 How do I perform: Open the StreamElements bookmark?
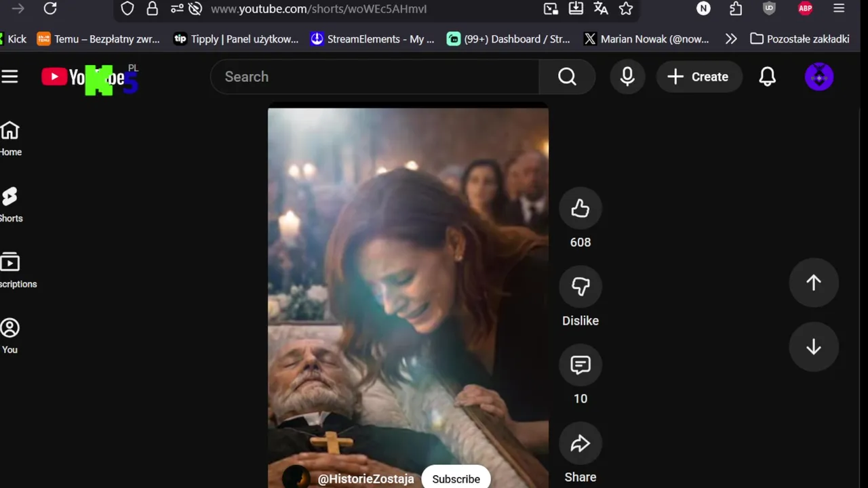click(x=372, y=39)
